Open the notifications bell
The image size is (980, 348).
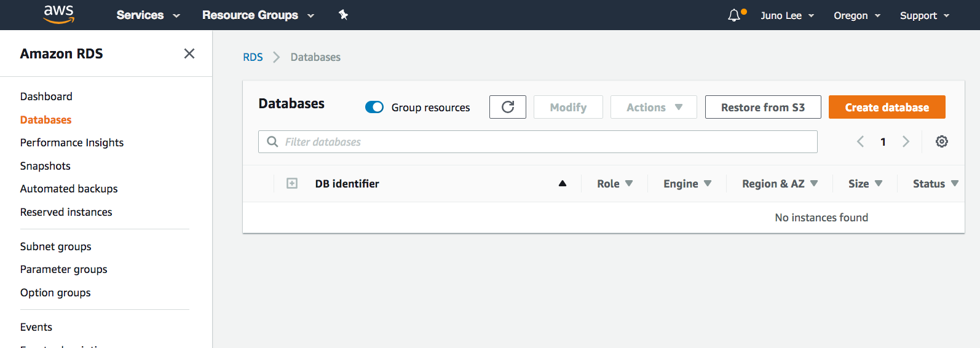(x=734, y=15)
